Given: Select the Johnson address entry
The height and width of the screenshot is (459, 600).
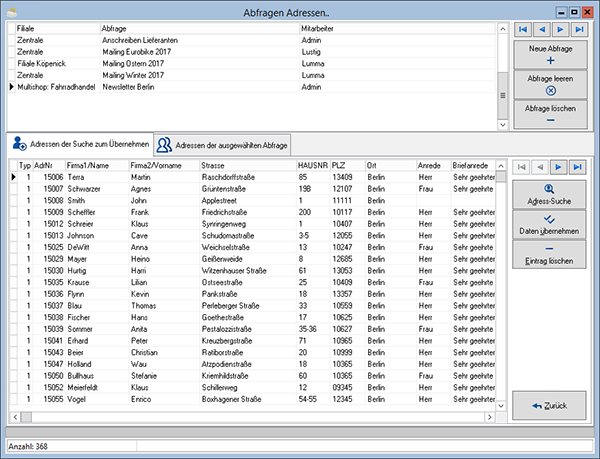Looking at the screenshot, I should point(253,236).
